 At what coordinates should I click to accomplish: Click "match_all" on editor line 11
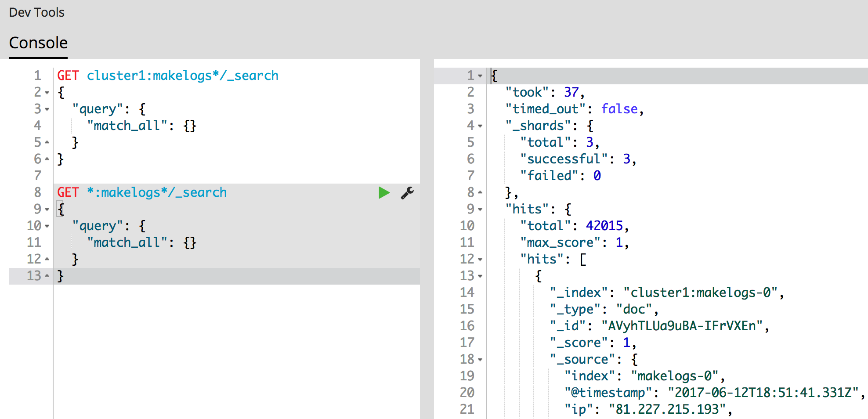pos(127,242)
